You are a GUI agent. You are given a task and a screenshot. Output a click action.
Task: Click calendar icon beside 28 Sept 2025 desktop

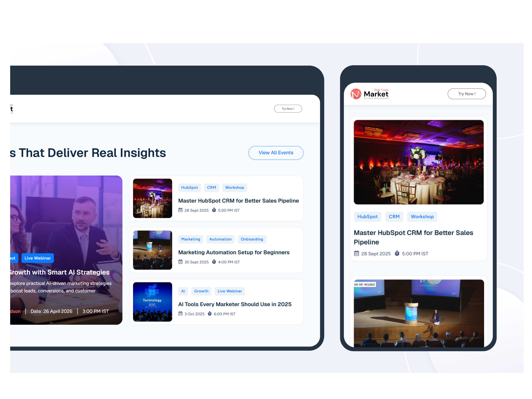coord(180,210)
